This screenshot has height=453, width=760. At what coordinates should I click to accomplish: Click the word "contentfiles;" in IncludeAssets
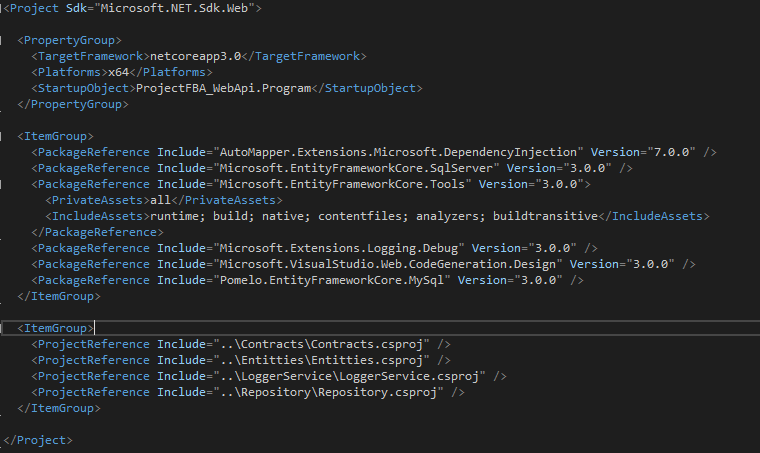click(363, 216)
